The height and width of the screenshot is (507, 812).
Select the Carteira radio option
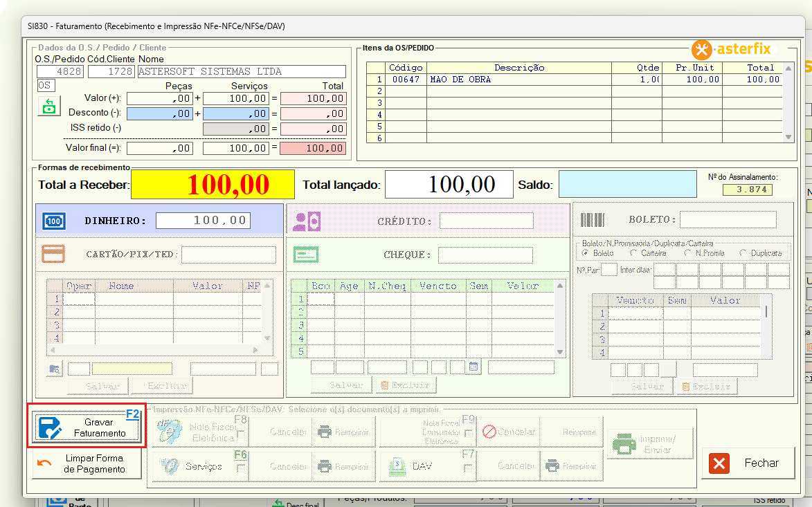tap(633, 253)
